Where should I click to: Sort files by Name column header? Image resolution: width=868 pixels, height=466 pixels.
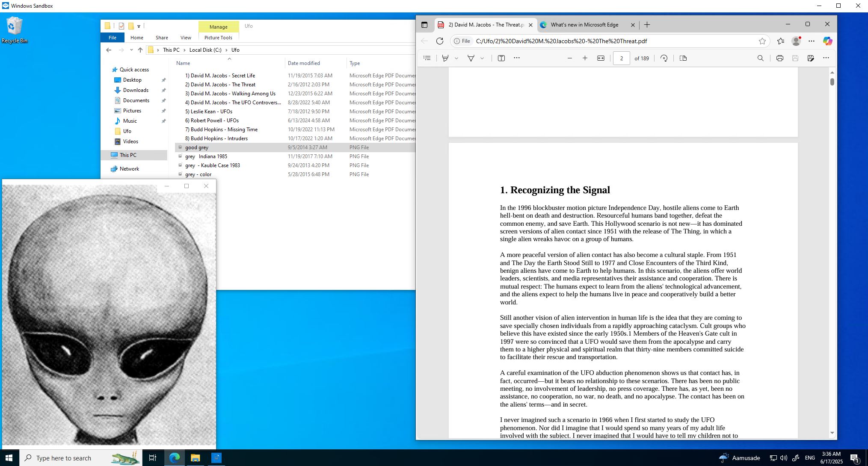pyautogui.click(x=229, y=63)
